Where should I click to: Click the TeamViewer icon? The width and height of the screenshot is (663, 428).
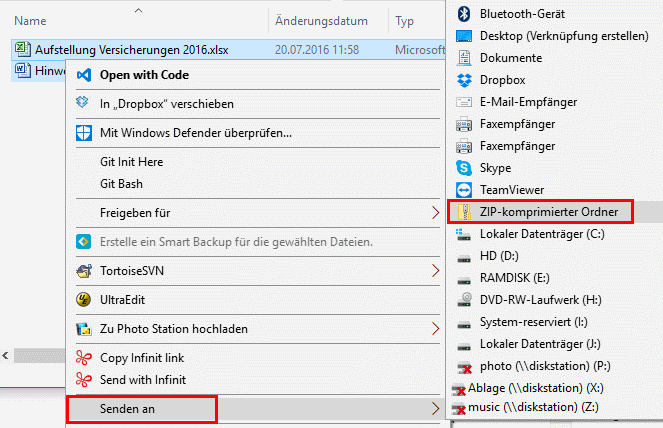tap(463, 190)
